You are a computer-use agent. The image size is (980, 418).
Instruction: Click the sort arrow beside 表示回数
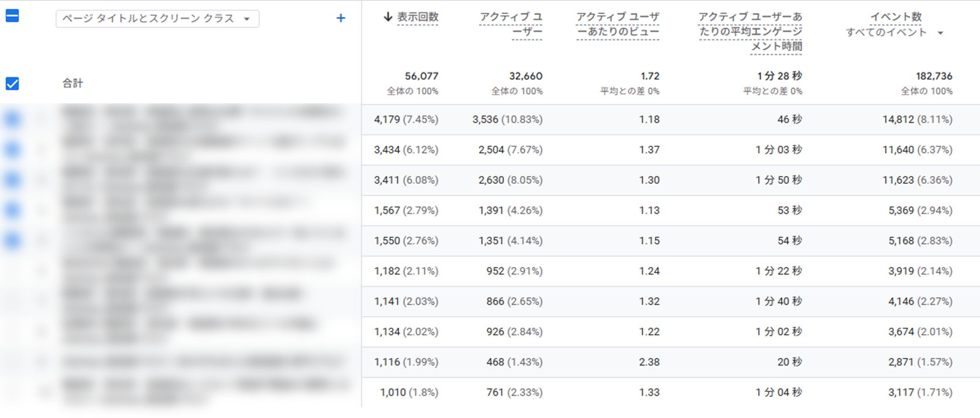click(387, 17)
